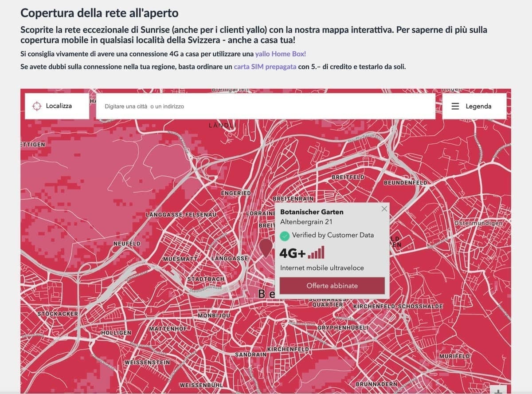532x394 pixels.
Task: Click the KIRCHENFELD-SCHOSSHALDE map label
Action: [398, 306]
